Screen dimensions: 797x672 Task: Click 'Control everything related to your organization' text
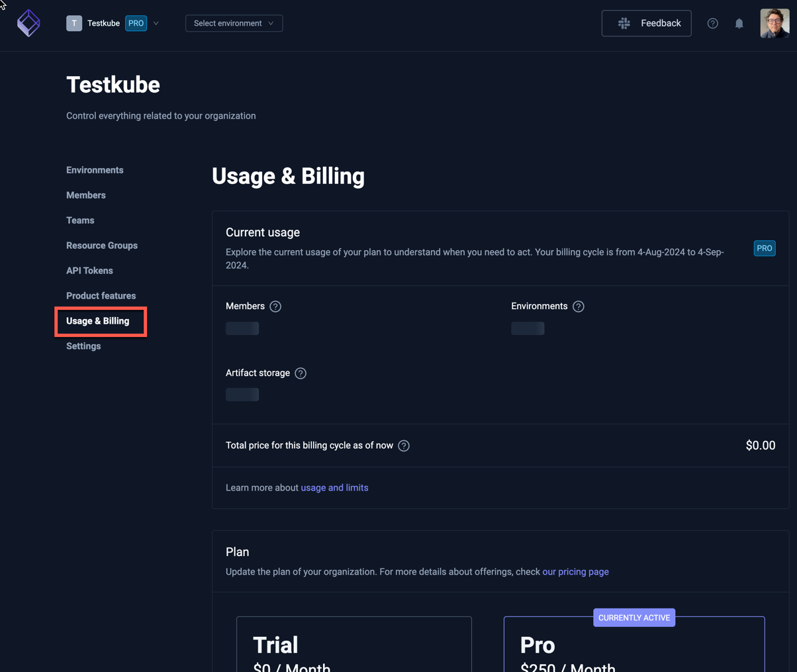coord(161,116)
